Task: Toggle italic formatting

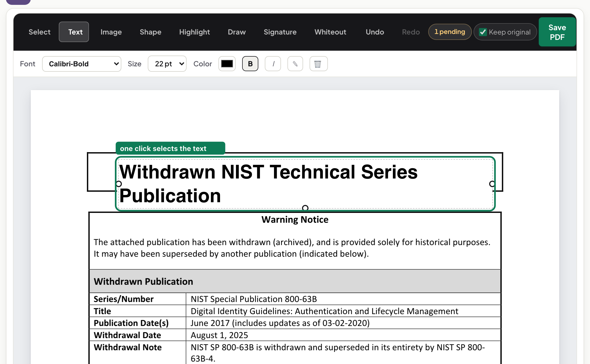Action: click(x=273, y=64)
